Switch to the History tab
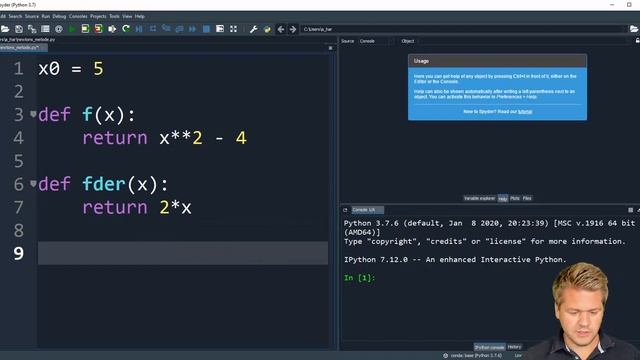 pyautogui.click(x=514, y=347)
